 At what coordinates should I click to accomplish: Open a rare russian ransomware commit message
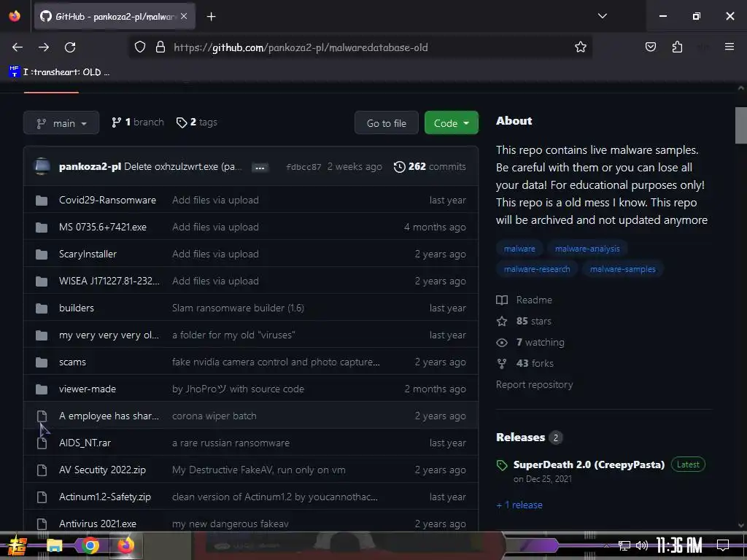coord(231,443)
